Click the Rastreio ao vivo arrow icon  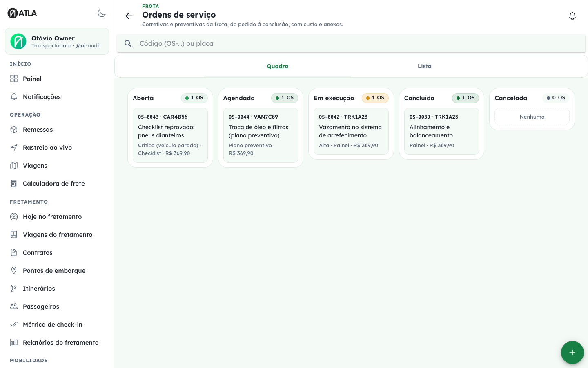click(x=14, y=147)
